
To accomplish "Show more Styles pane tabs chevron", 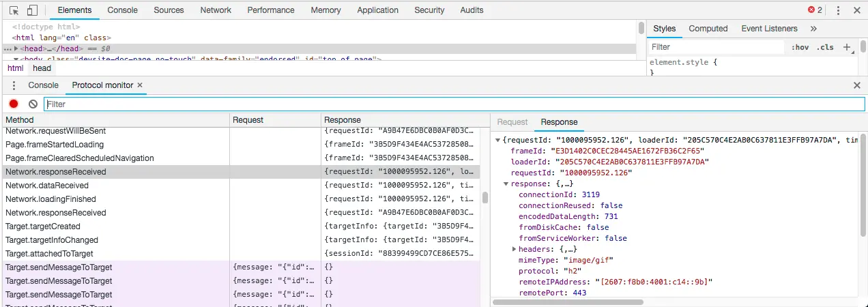I will 813,29.
